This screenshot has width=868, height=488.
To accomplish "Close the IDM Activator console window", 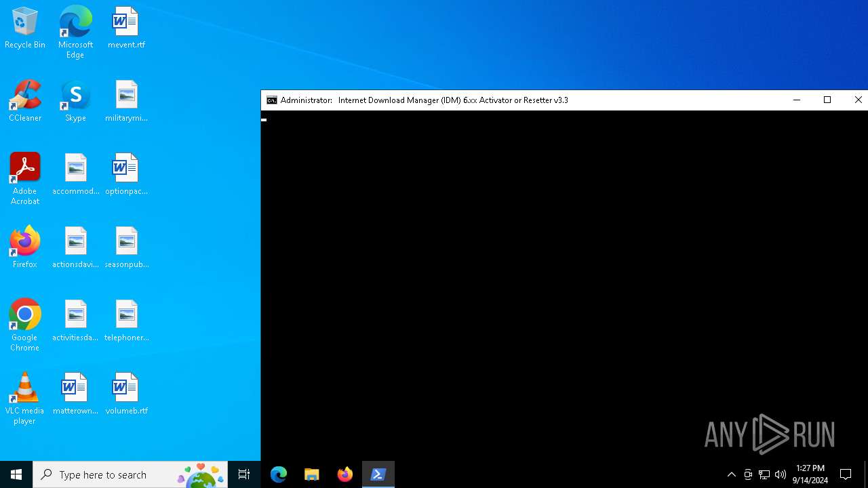I will pos(858,100).
